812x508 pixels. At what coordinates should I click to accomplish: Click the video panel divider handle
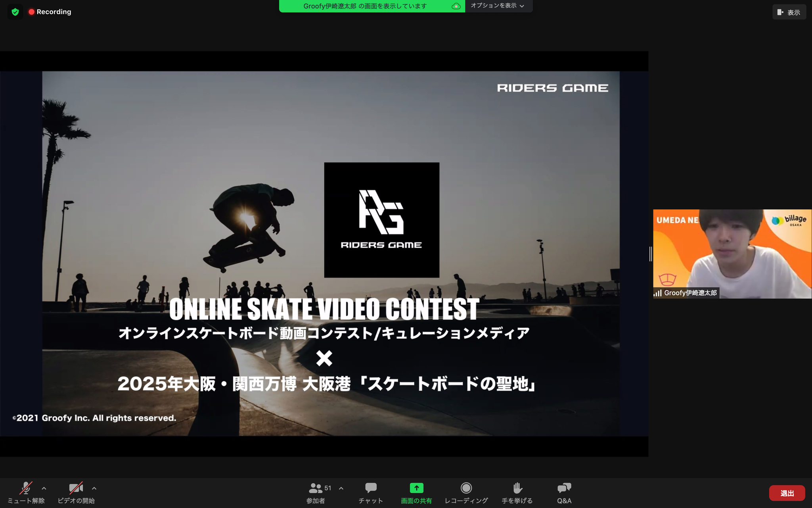coord(651,254)
